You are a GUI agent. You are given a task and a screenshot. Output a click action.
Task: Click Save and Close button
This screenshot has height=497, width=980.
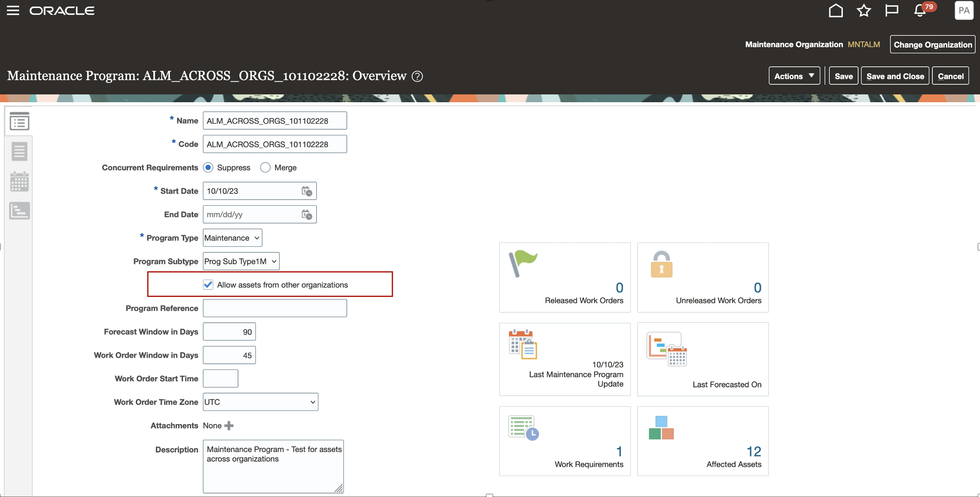[895, 76]
